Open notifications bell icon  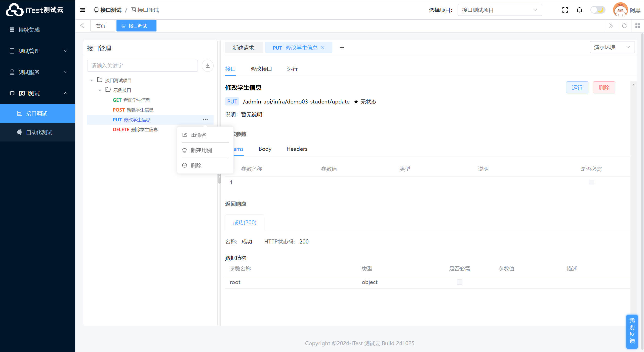coord(579,10)
